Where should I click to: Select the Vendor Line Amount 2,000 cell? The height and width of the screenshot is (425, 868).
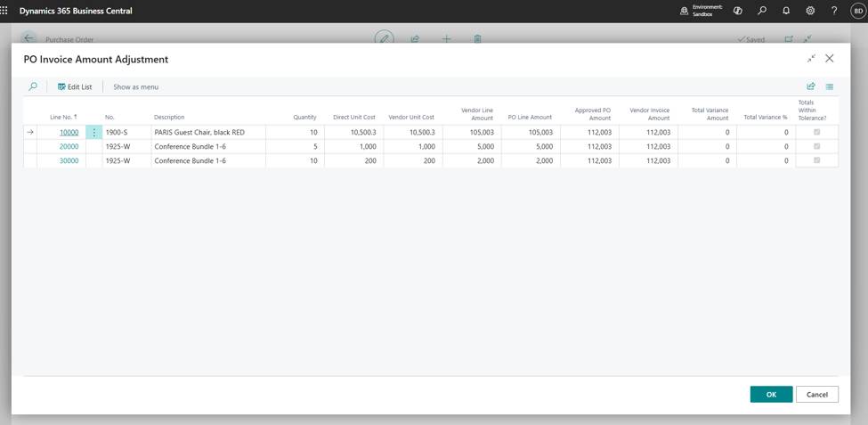click(x=472, y=160)
